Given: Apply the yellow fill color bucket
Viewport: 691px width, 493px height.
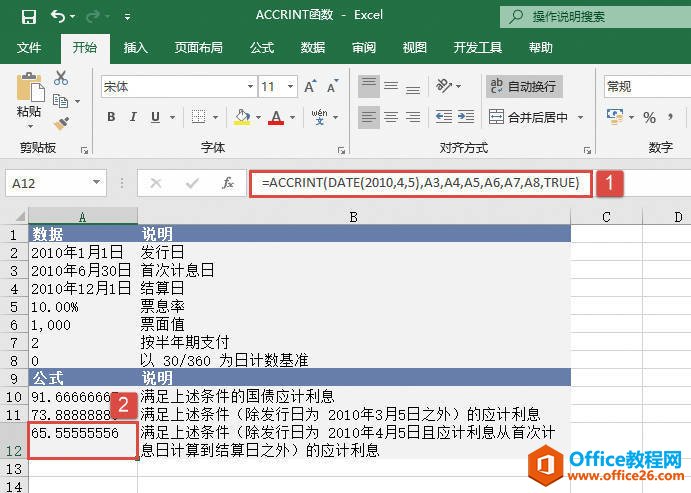Looking at the screenshot, I should (242, 117).
